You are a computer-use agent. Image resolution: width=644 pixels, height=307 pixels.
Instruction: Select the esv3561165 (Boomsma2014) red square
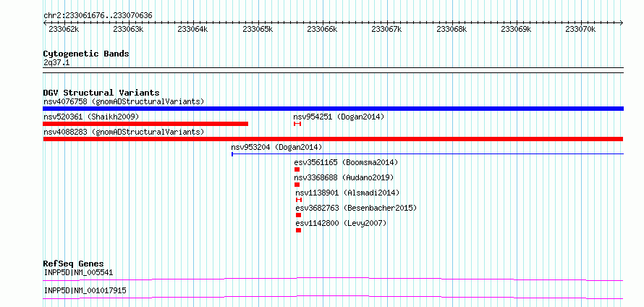(x=297, y=169)
